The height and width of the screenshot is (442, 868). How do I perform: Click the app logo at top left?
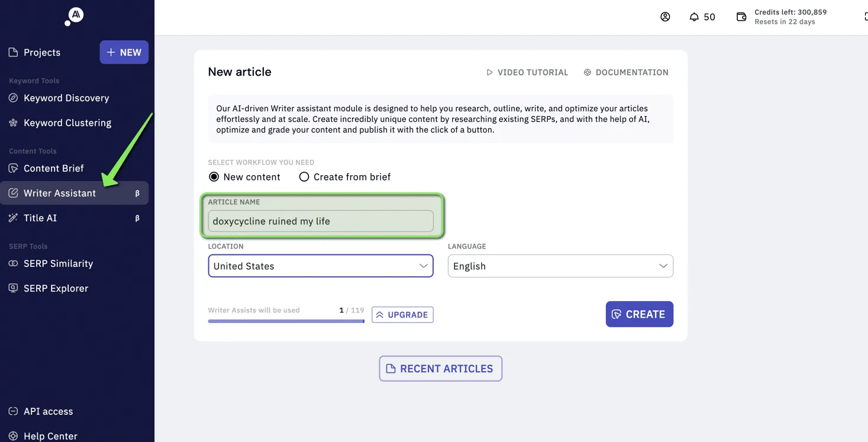pyautogui.click(x=75, y=17)
